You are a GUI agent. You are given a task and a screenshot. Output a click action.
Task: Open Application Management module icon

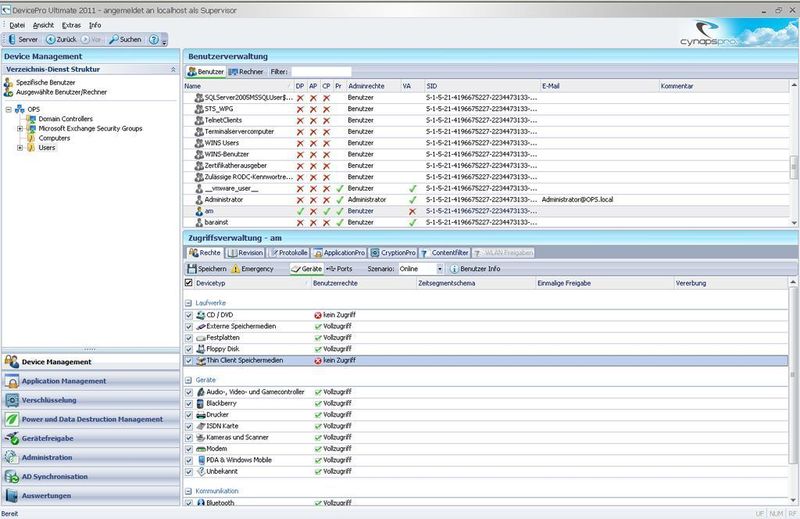tap(11, 381)
